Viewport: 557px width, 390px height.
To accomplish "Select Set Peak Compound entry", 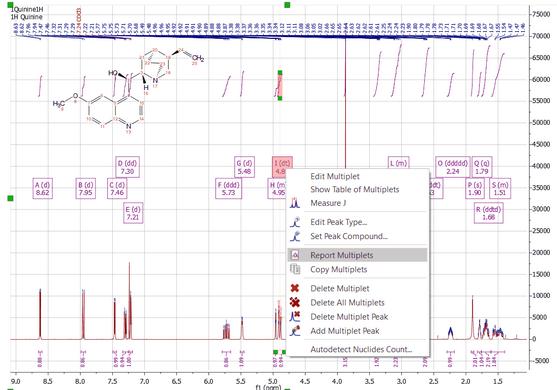I will (x=349, y=236).
